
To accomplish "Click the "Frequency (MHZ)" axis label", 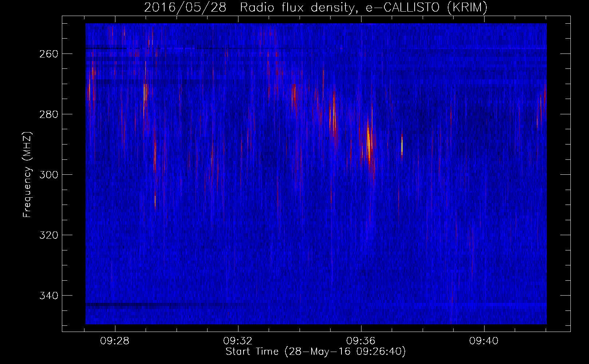I will [27, 174].
